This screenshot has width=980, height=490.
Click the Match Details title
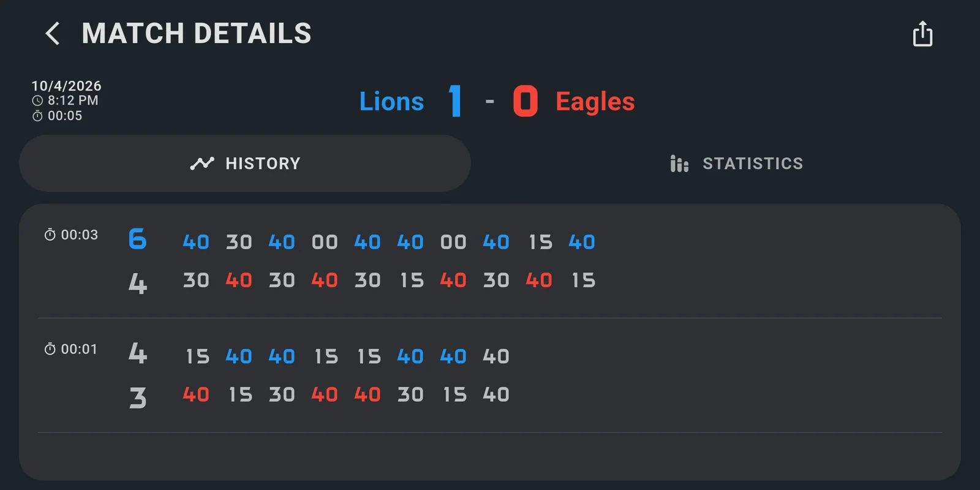[197, 33]
